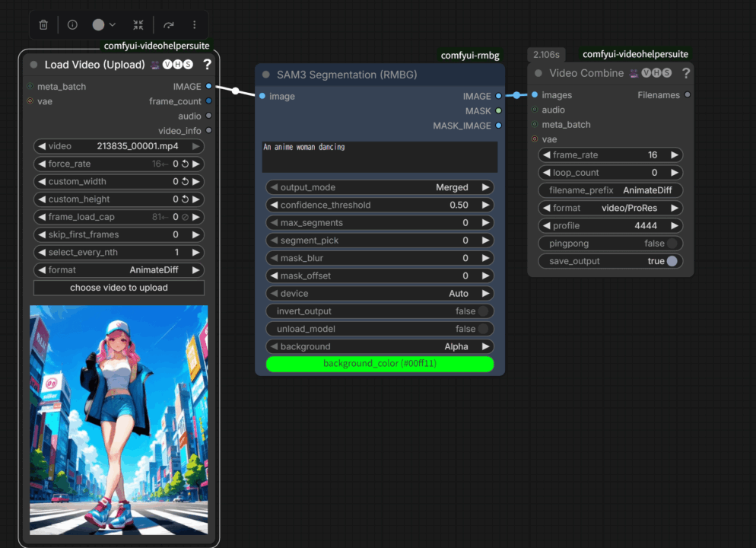This screenshot has width=756, height=548.
Task: Click SAM3 image input socket
Action: pyautogui.click(x=262, y=96)
